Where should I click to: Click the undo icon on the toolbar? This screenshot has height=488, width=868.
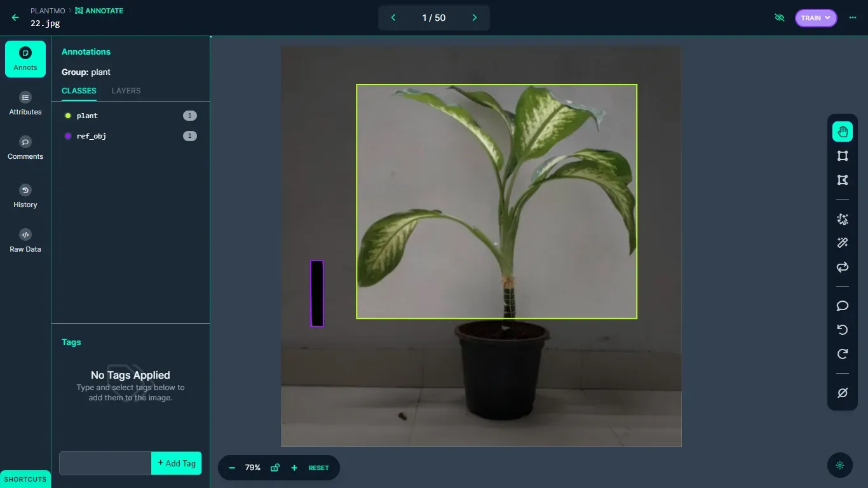842,330
